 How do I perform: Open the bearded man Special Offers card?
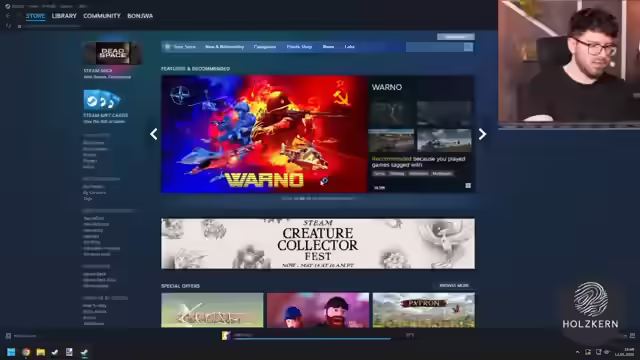click(318, 310)
